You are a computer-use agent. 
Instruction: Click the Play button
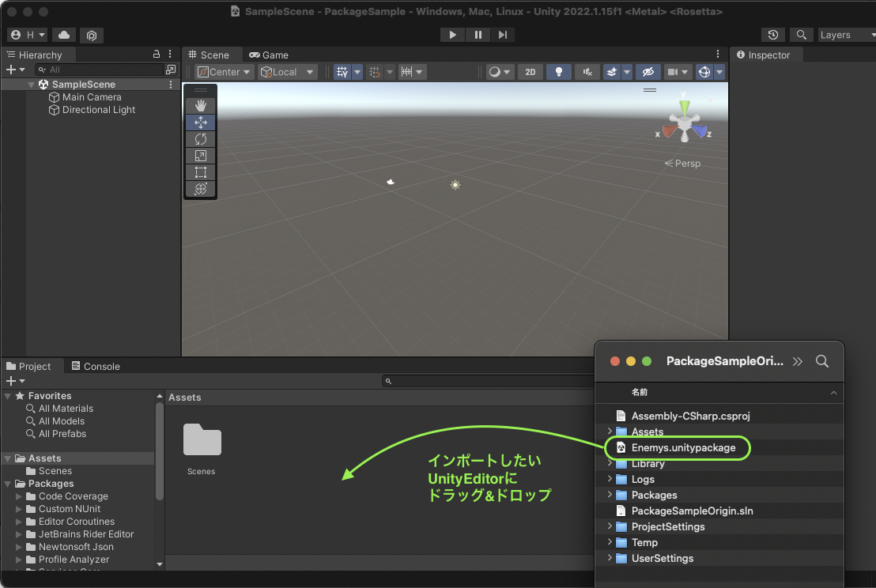click(x=452, y=35)
